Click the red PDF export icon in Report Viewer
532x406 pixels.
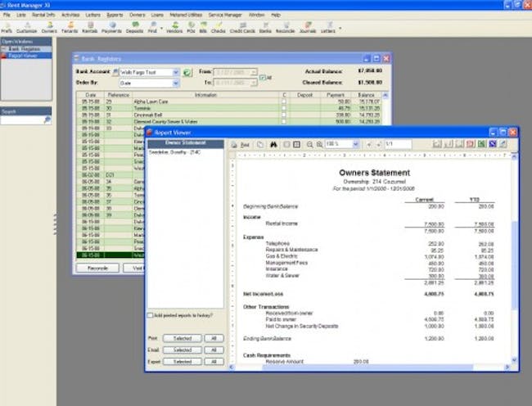point(471,144)
